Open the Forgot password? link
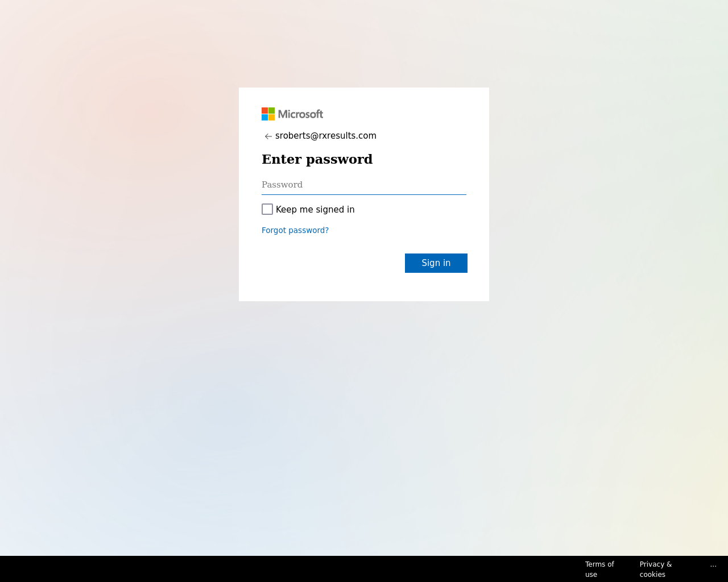This screenshot has height=582, width=728. (x=295, y=230)
